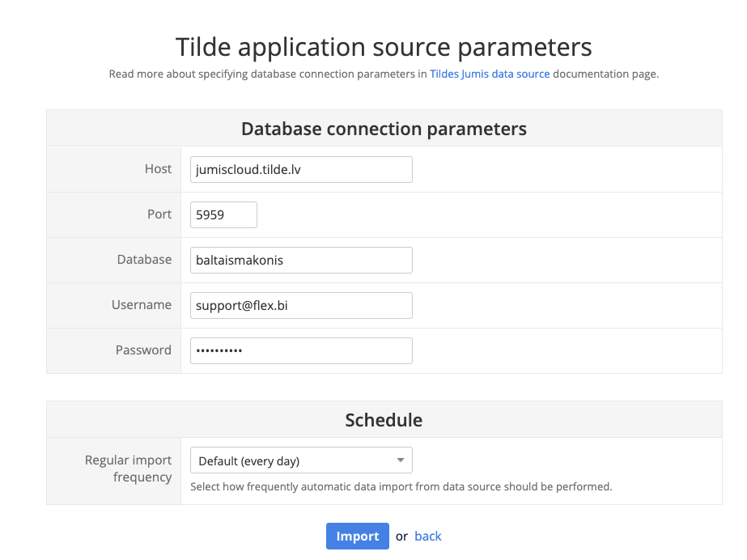Click the arrow on the Default (every day) dropdown
The height and width of the screenshot is (560, 747).
point(400,460)
